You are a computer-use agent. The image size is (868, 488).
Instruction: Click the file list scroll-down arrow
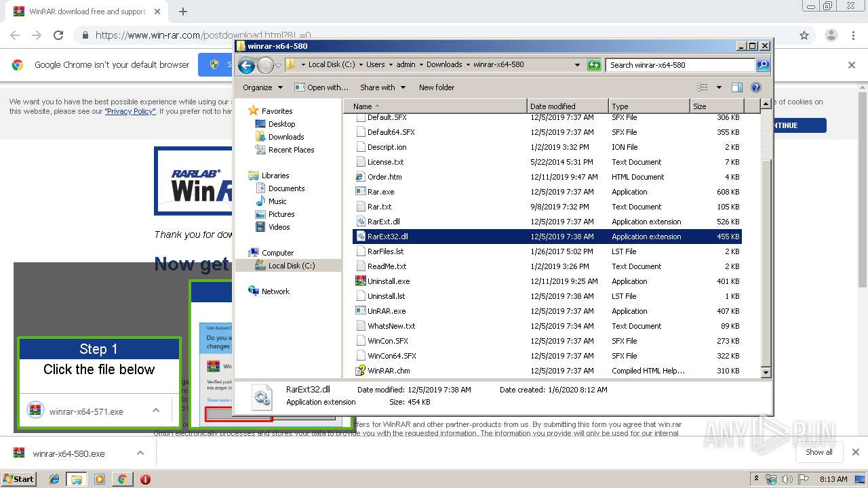click(766, 373)
